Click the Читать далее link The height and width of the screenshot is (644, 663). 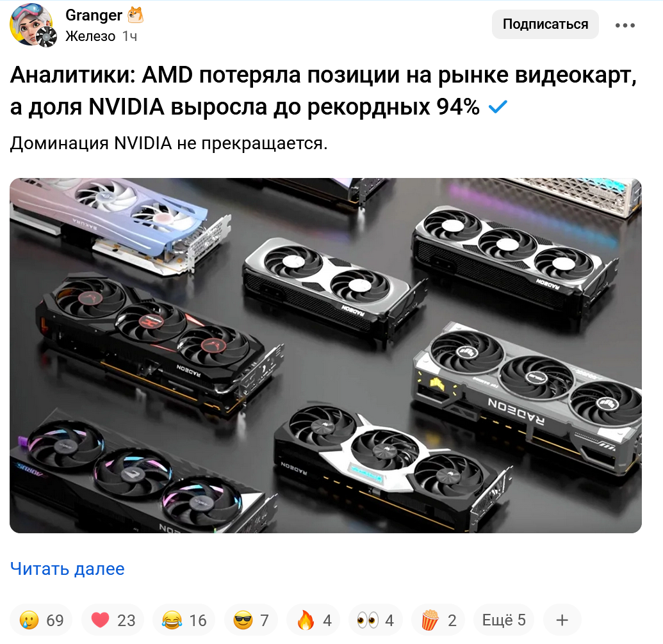(x=67, y=569)
